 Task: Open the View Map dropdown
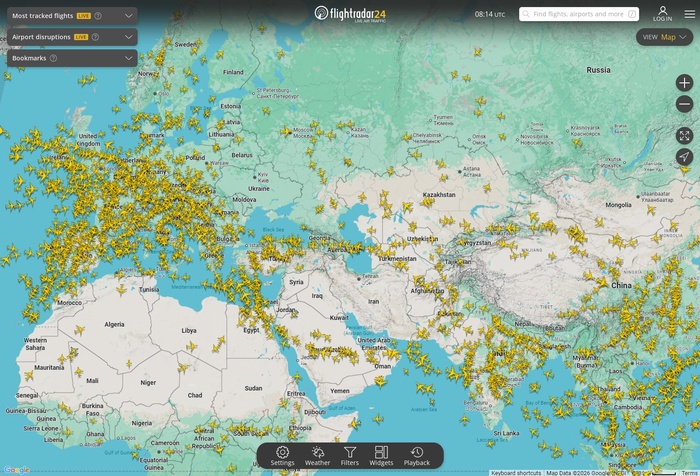tap(665, 37)
